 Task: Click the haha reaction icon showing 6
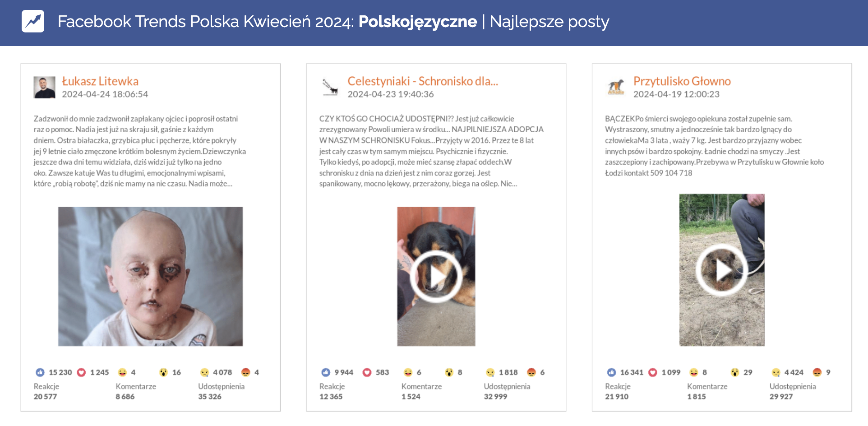pyautogui.click(x=408, y=372)
